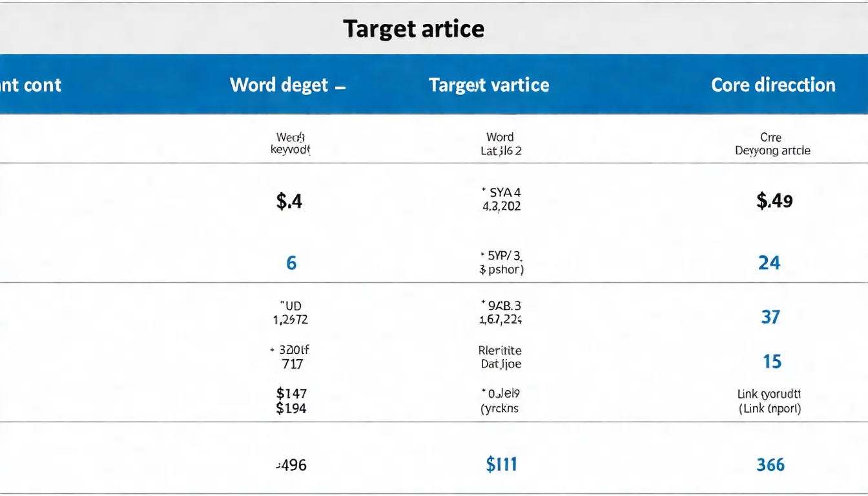Screen dimensions: 868x496
Task: Select the "$.49" cell
Action: [774, 201]
